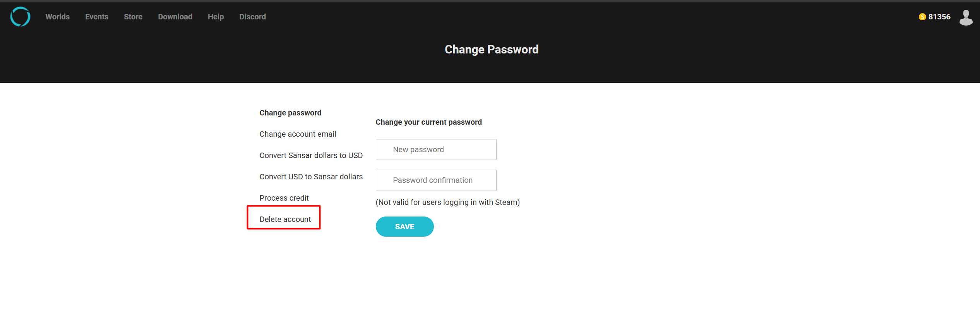980x318 pixels.
Task: Choose Convert USD to Sansar dollars
Action: tap(311, 177)
